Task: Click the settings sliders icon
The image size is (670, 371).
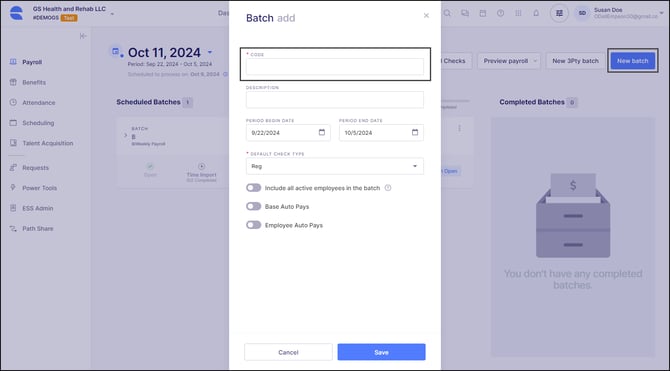Action: [559, 14]
